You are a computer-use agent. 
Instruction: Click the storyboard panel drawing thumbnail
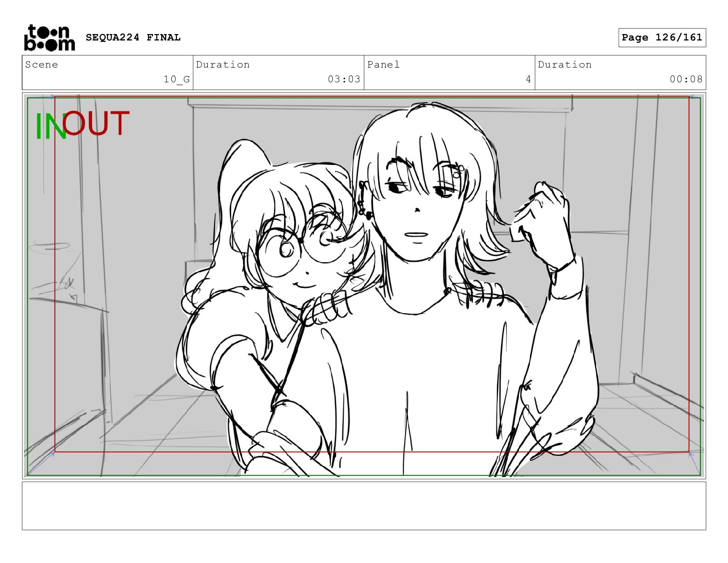click(364, 286)
